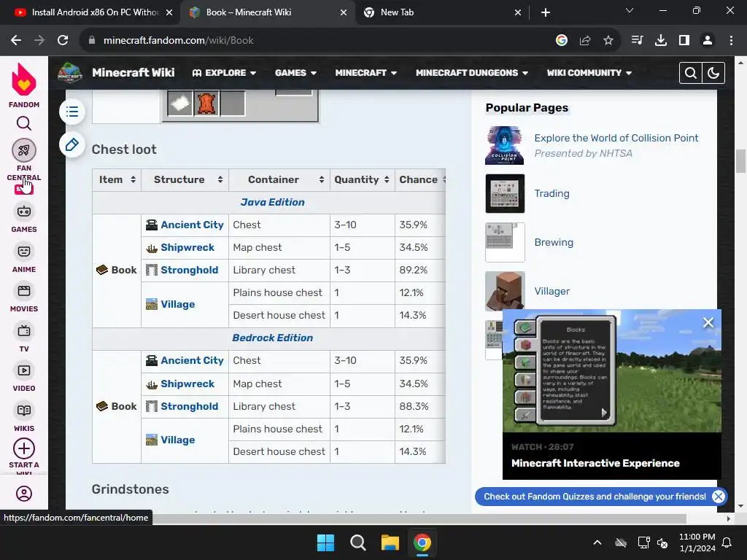Toggle dark theme moon icon
Image resolution: width=747 pixels, height=560 pixels.
[713, 73]
